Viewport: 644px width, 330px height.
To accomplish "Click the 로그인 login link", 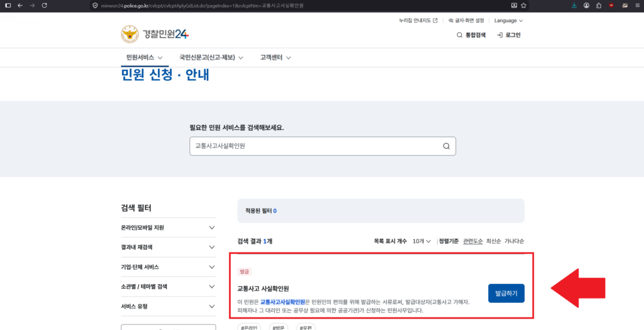I will pos(508,35).
